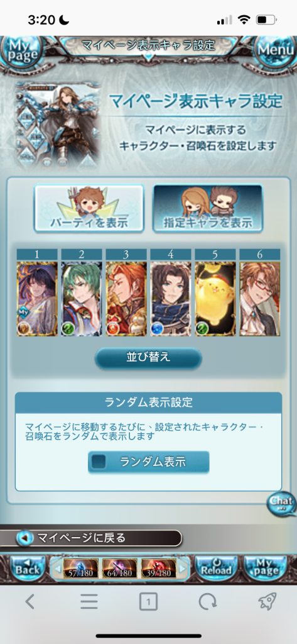
Task: Tap the browser rocket icon
Action: 267,602
